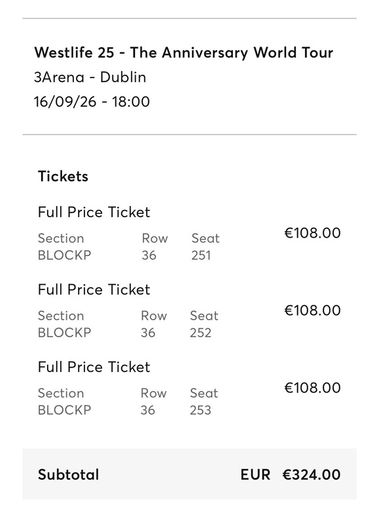This screenshot has width=379, height=525.
Task: Select the second Full Price Ticket label
Action: click(94, 290)
